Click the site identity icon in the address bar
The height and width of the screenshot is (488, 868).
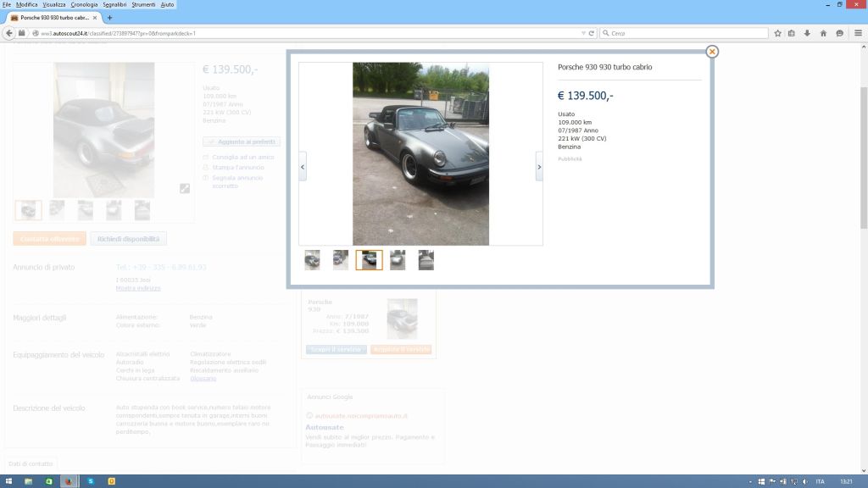click(36, 33)
